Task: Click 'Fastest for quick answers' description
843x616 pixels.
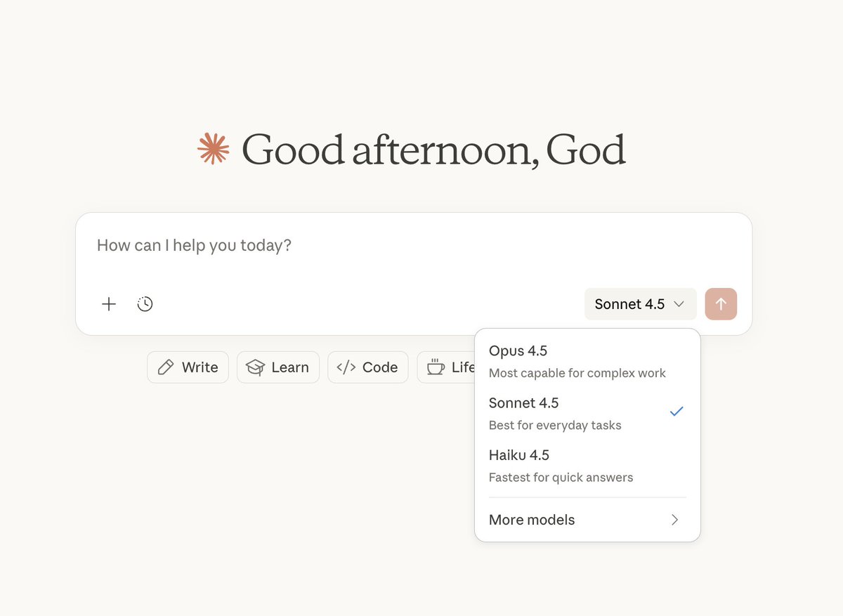Action: coord(561,477)
